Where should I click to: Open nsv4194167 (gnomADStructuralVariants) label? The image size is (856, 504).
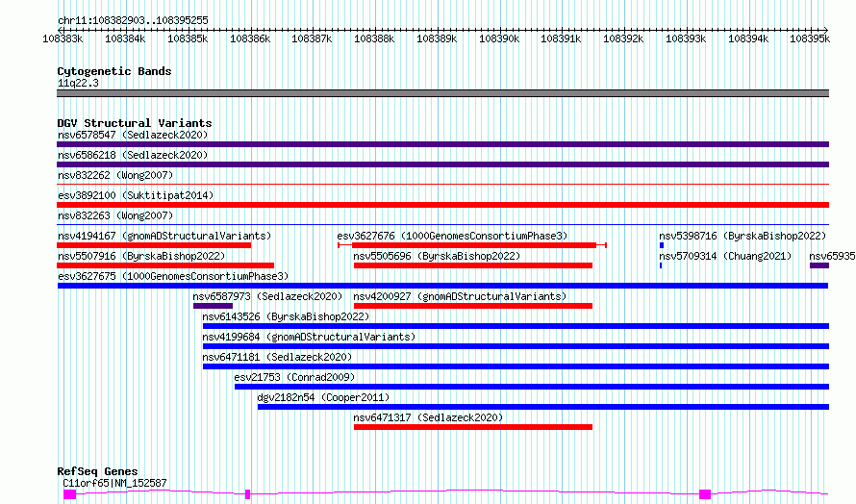(x=164, y=236)
